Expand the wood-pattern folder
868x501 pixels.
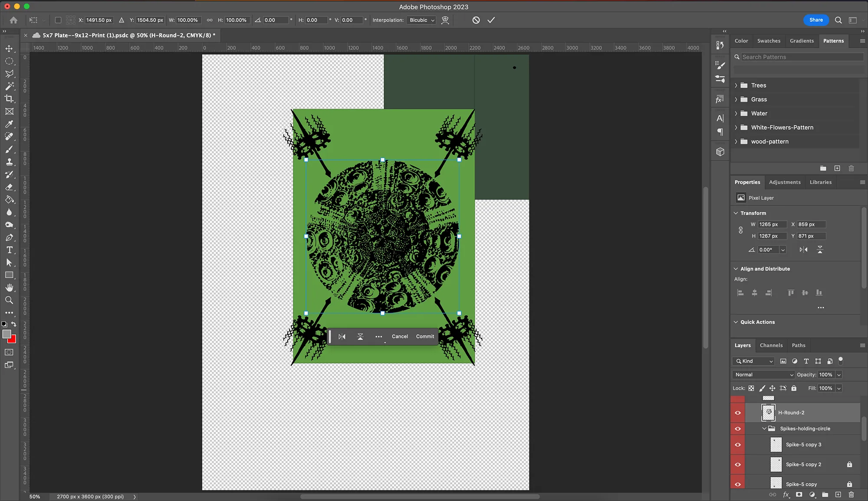[736, 141]
